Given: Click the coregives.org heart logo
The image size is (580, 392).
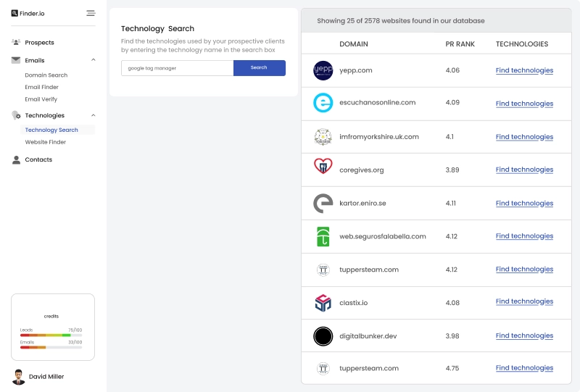Looking at the screenshot, I should pos(323,170).
